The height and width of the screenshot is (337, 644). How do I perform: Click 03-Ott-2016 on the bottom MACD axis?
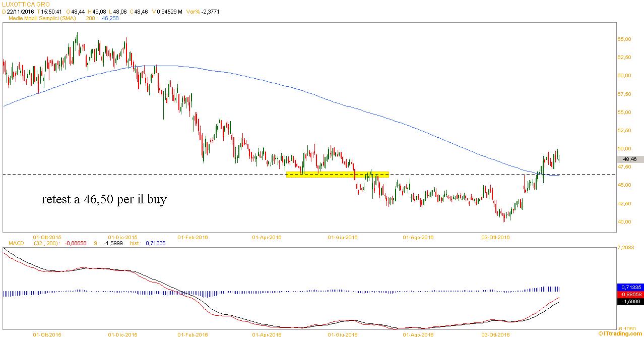(x=496, y=334)
